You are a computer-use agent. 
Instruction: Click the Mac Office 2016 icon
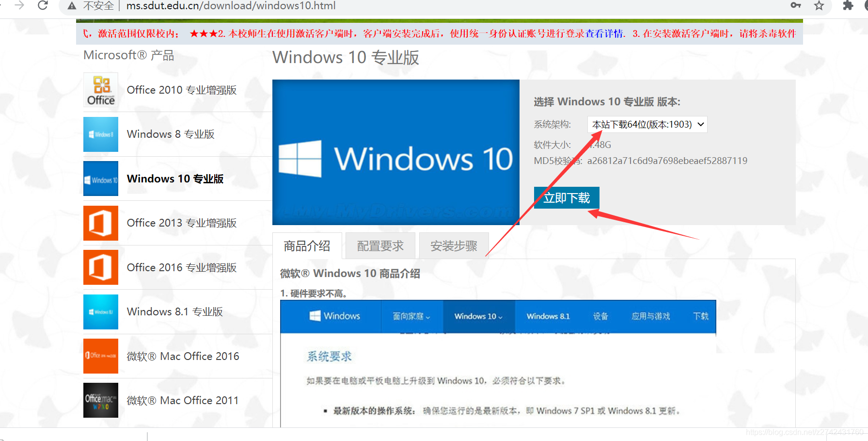(101, 356)
